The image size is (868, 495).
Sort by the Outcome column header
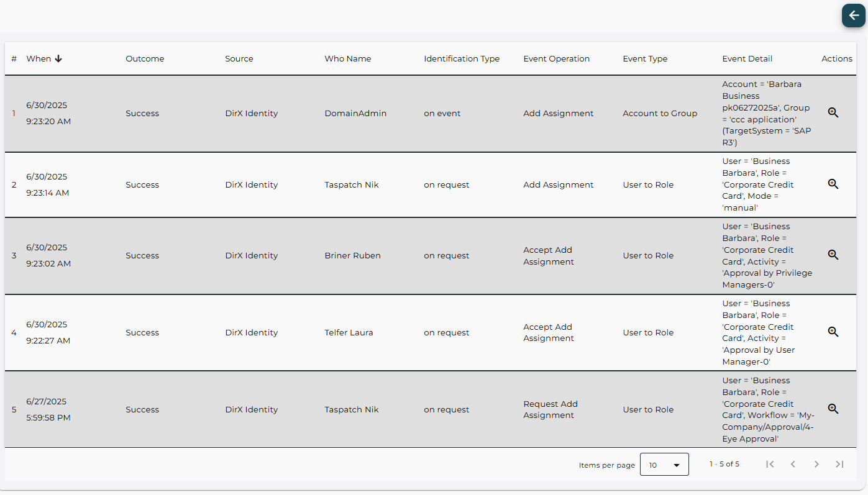(144, 58)
